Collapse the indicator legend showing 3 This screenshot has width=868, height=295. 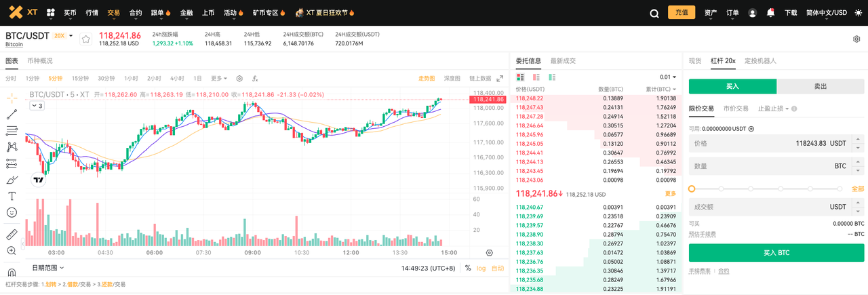coord(37,106)
